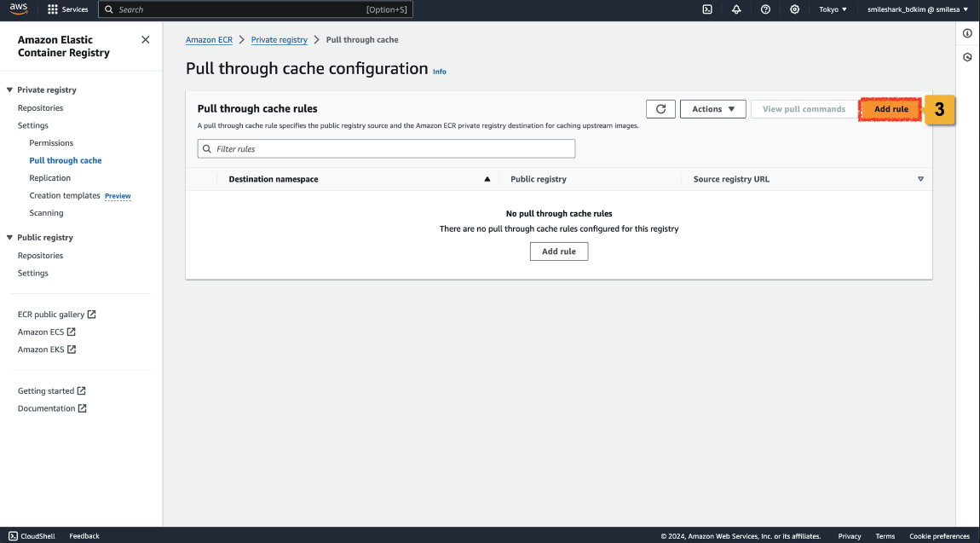Open the Tokyo region dropdown
The image size is (980, 543).
pyautogui.click(x=833, y=9)
